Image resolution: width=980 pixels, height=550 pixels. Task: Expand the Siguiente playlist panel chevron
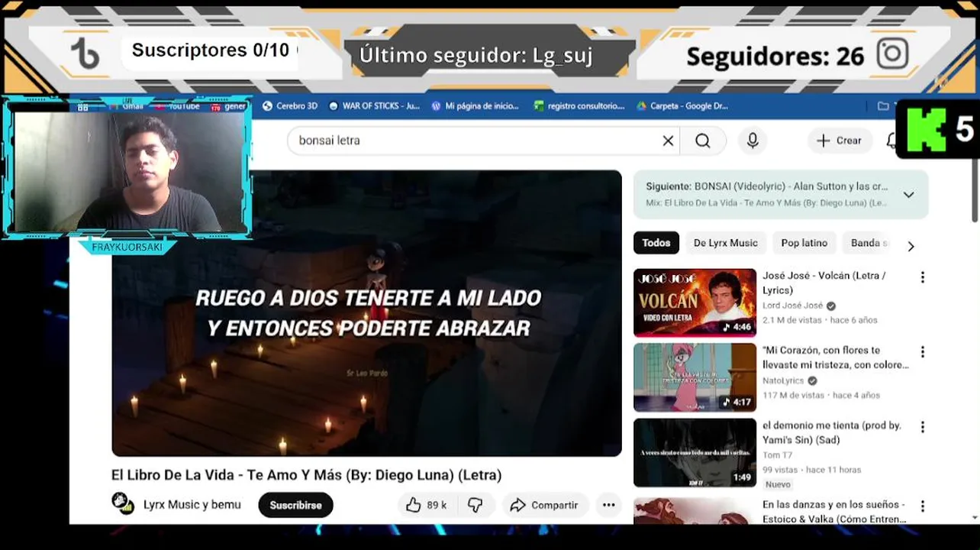click(x=908, y=195)
